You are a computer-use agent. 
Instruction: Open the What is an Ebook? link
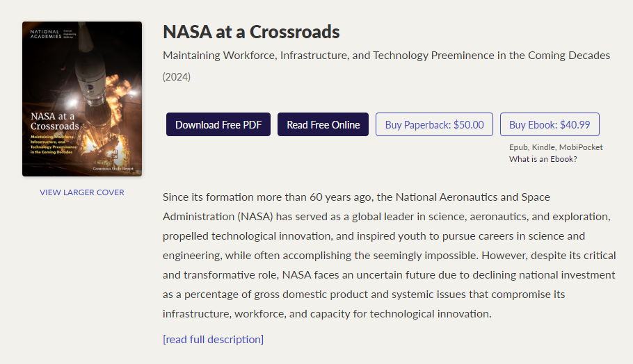click(x=543, y=159)
